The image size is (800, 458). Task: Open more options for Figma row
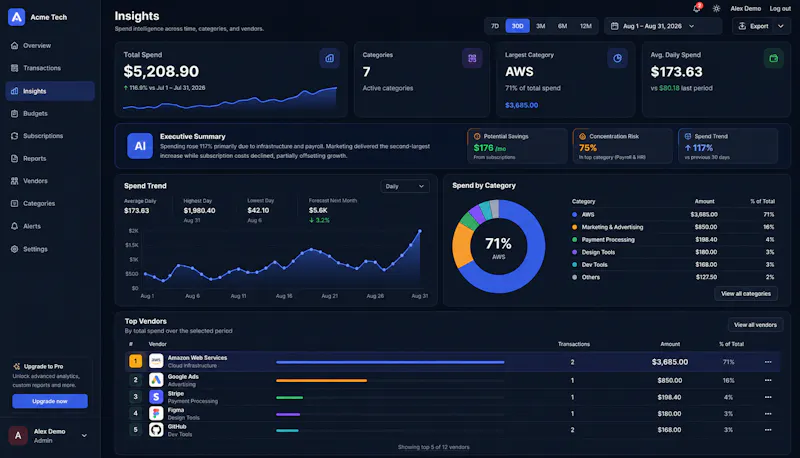click(768, 414)
